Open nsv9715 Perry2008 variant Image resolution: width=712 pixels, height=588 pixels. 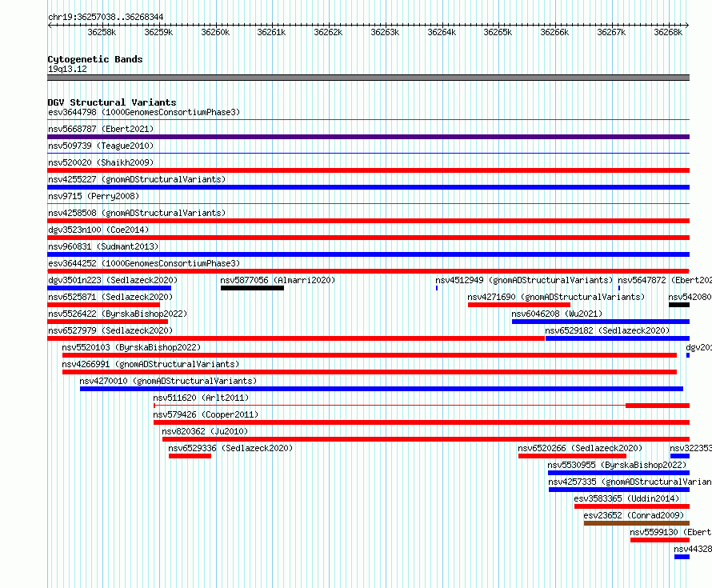click(94, 196)
